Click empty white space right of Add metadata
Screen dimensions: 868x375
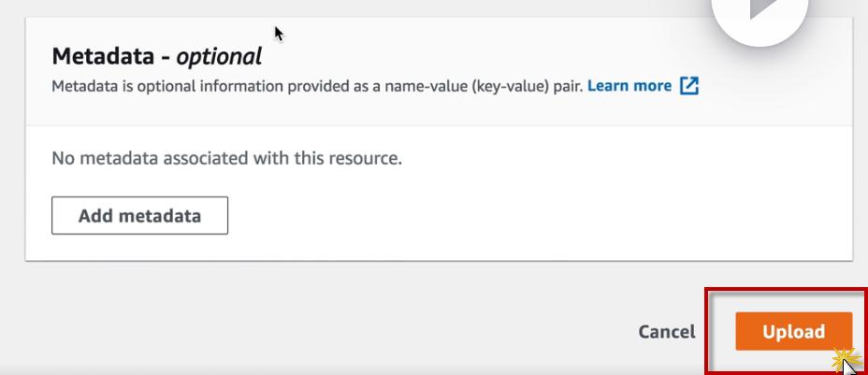(514, 215)
